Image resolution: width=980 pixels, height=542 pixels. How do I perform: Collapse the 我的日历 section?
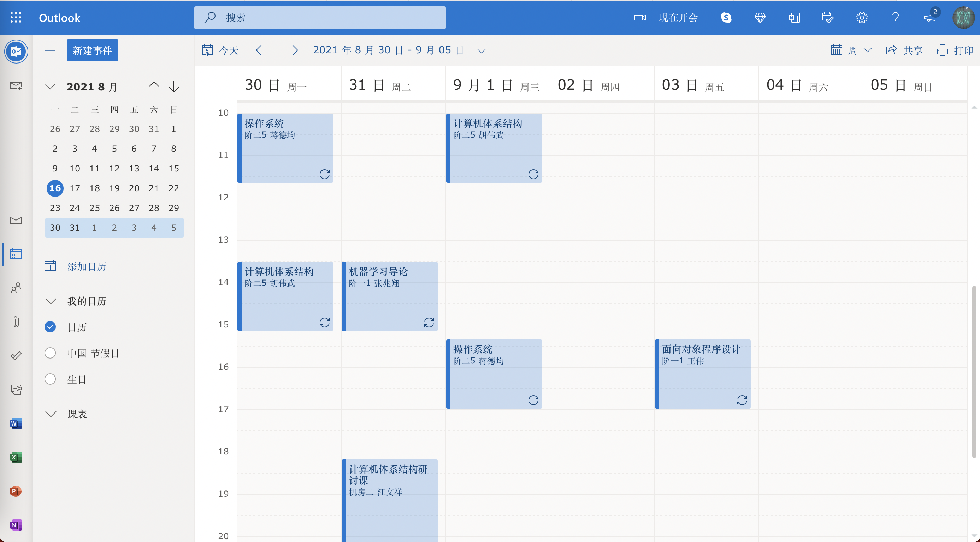click(51, 301)
